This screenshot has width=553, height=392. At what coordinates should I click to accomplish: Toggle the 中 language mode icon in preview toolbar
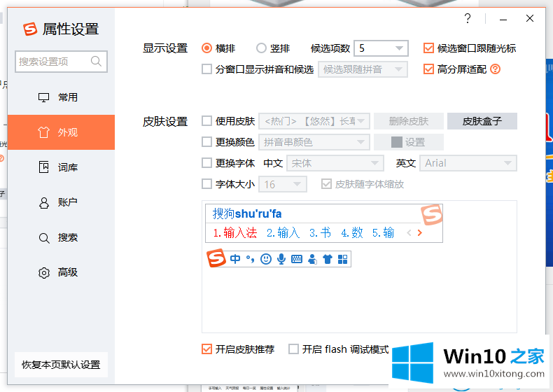235,259
